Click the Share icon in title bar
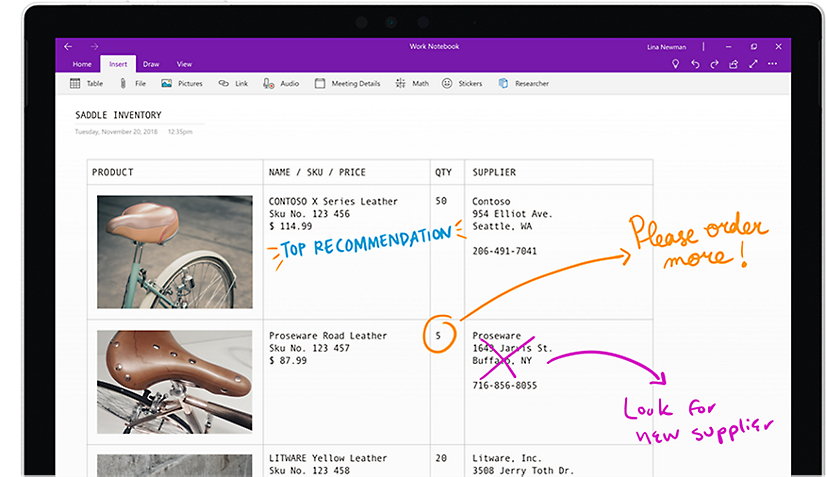This screenshot has height=477, width=826. (x=733, y=64)
